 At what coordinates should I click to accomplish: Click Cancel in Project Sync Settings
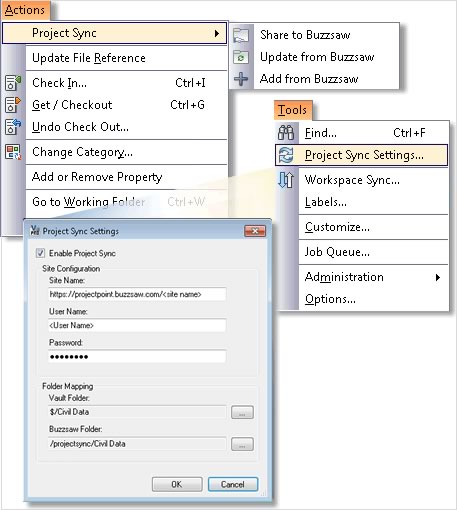(233, 484)
